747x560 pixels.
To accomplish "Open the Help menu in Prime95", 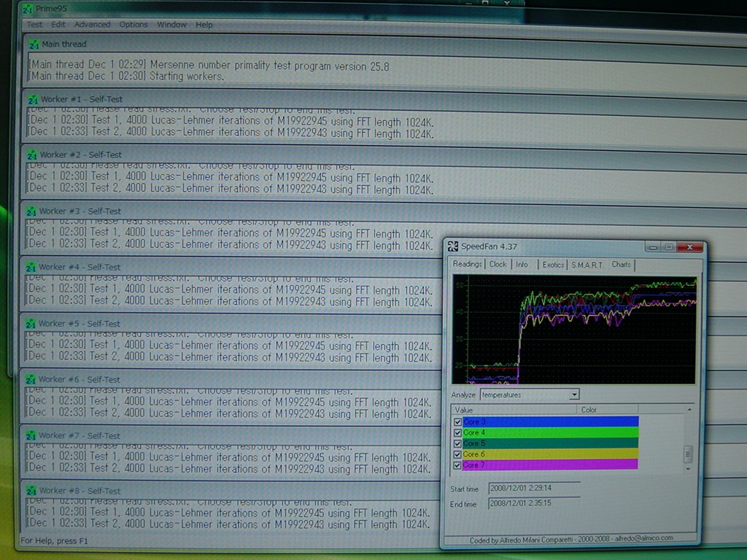I will [x=204, y=24].
